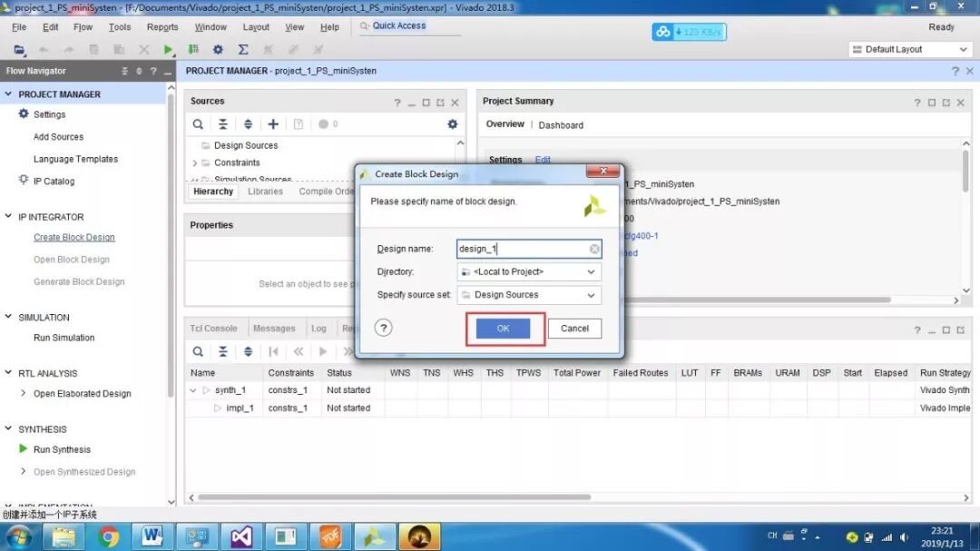Click the first-run navigation icon in Design Runs
Screen dimensions: 980x551
(x=273, y=351)
